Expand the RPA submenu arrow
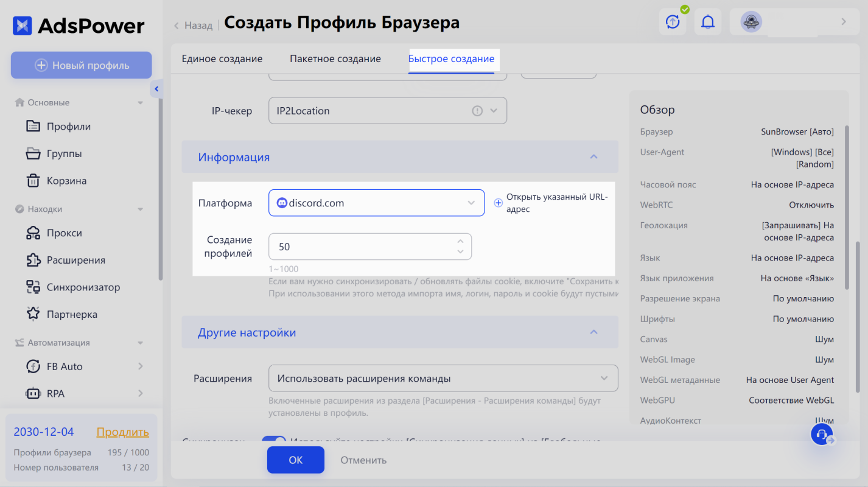This screenshot has height=487, width=868. tap(141, 393)
